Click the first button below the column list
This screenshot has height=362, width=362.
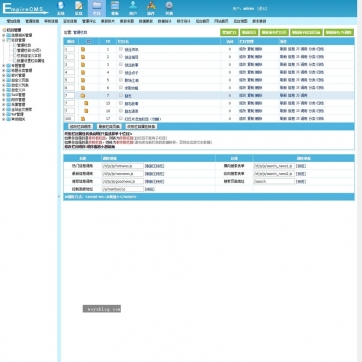pos(80,127)
